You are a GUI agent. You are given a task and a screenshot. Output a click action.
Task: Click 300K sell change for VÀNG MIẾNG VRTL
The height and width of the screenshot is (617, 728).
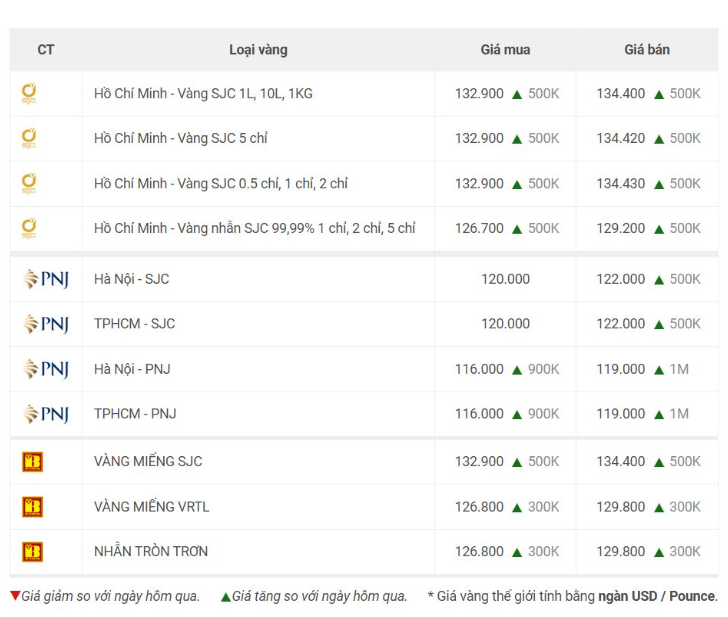pos(685,507)
